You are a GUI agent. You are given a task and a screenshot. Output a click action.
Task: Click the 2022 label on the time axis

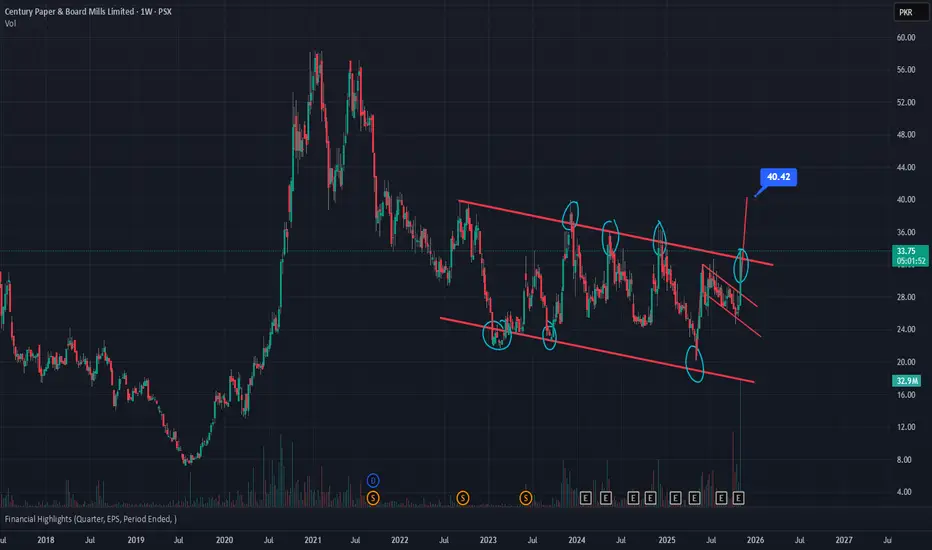399,540
